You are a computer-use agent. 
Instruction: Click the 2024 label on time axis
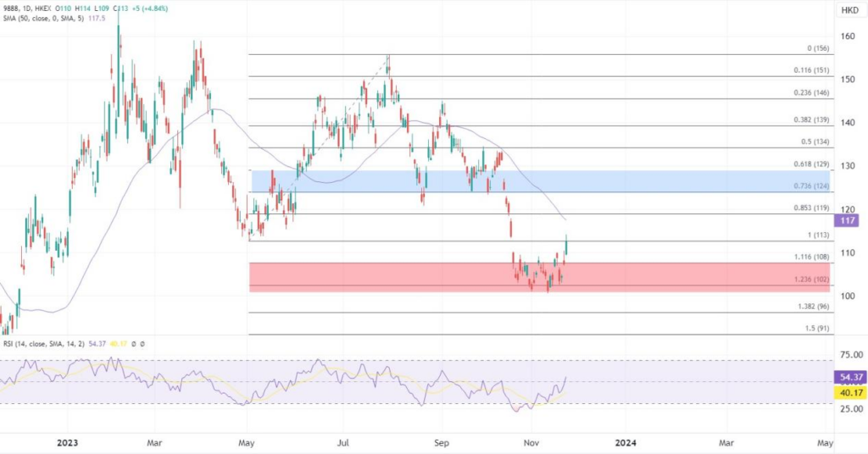[626, 442]
